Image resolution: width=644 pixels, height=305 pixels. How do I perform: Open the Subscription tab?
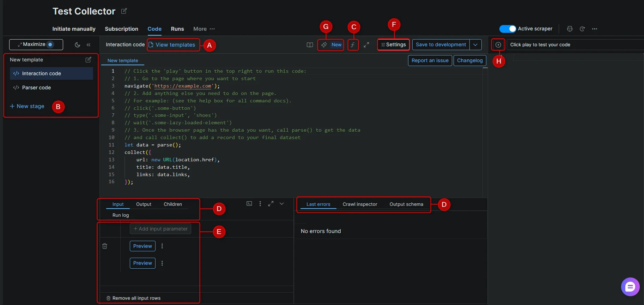121,29
